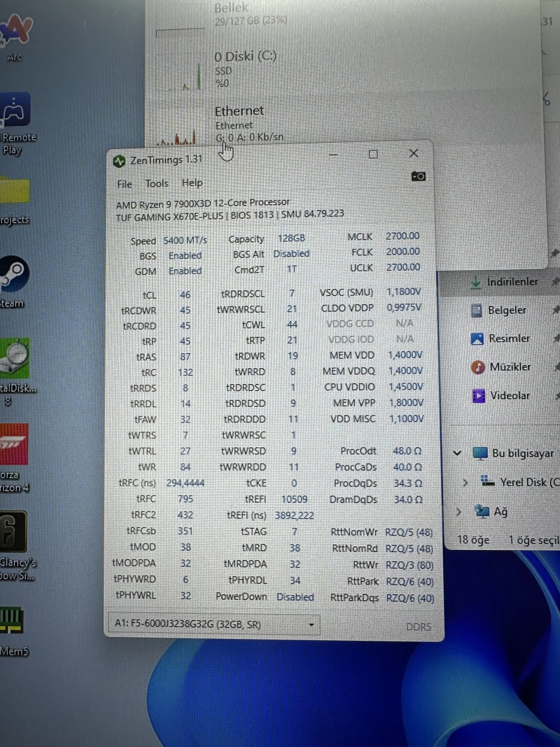Viewport: 560px width, 747px height.
Task: Click the Belgeler document icon
Action: [476, 311]
